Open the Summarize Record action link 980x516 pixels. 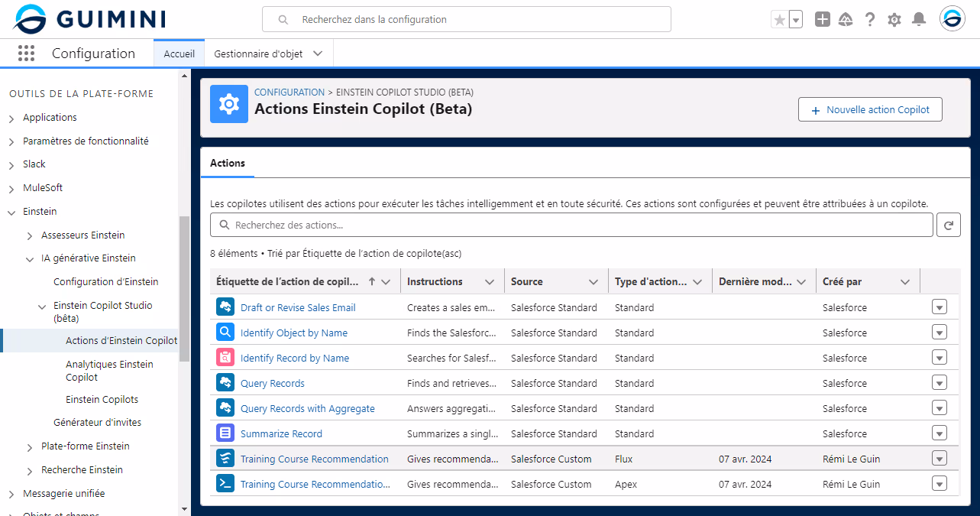281,433
